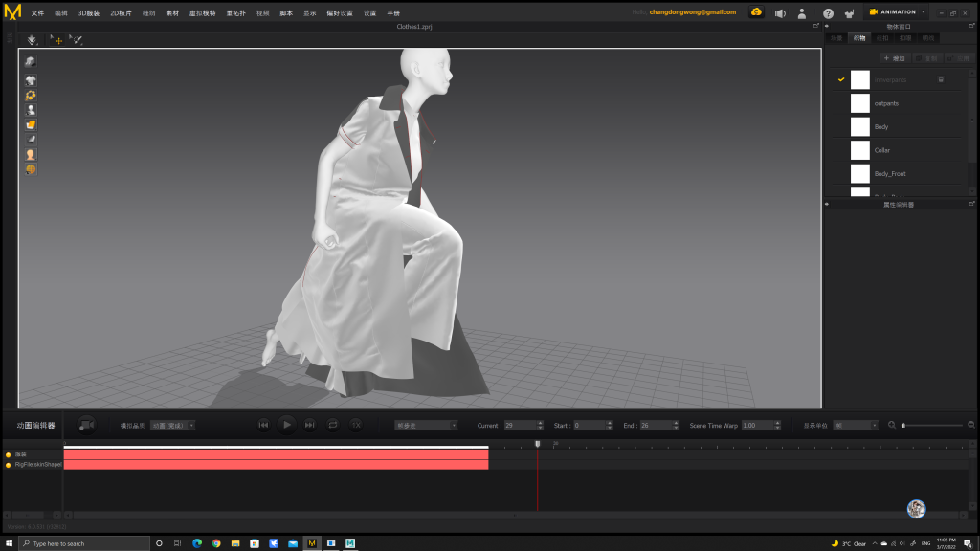Viewport: 980px width, 551px height.
Task: Click the user account profile icon
Action: coord(802,13)
